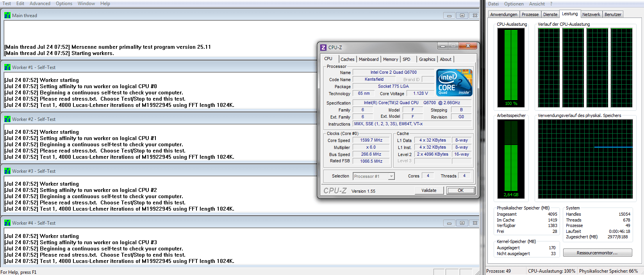This screenshot has height=275, width=644.
Task: Click the CPU-Z title bar Z icon
Action: coord(323,48)
